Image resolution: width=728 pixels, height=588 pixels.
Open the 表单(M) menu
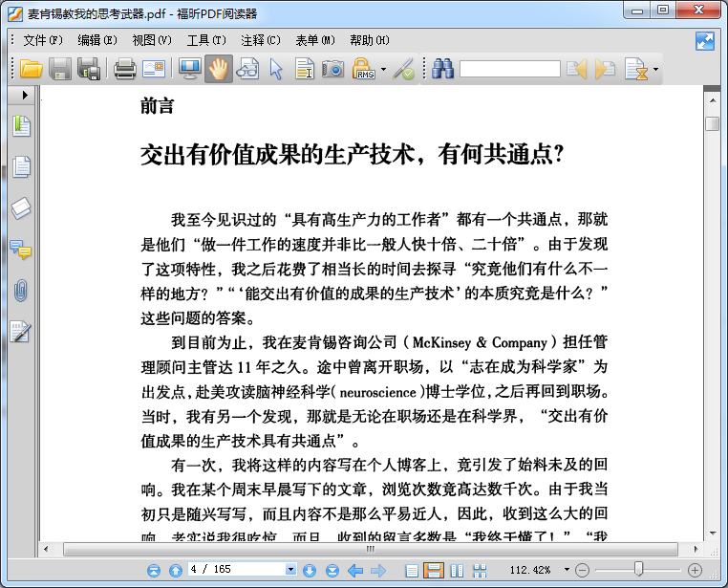click(x=315, y=40)
